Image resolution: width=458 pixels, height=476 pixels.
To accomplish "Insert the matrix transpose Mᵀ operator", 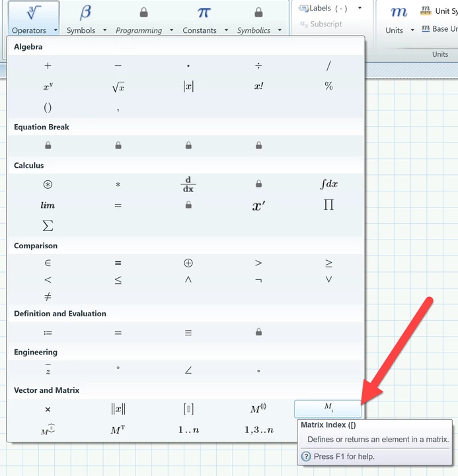I will pyautogui.click(x=118, y=430).
